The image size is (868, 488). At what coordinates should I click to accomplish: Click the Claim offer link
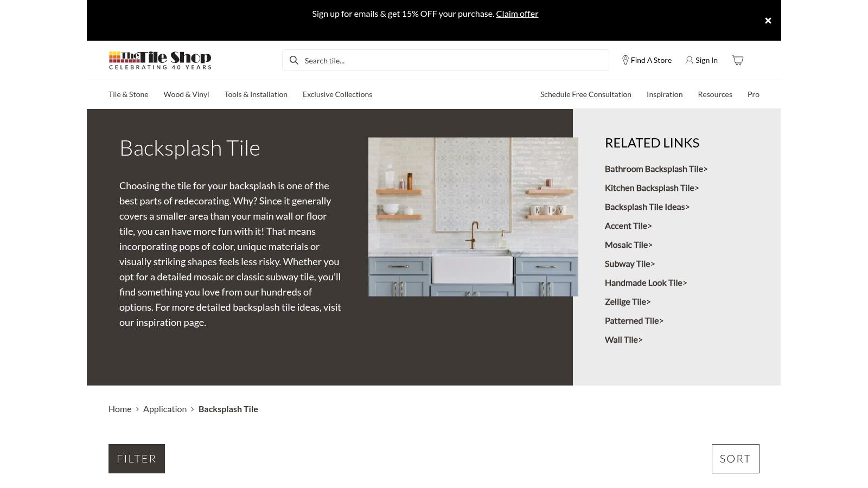pyautogui.click(x=517, y=14)
